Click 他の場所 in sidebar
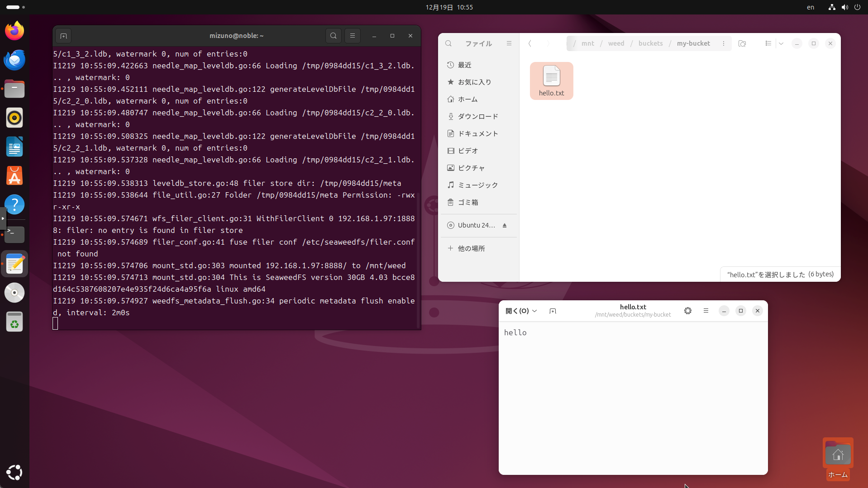This screenshot has width=868, height=488. 471,248
